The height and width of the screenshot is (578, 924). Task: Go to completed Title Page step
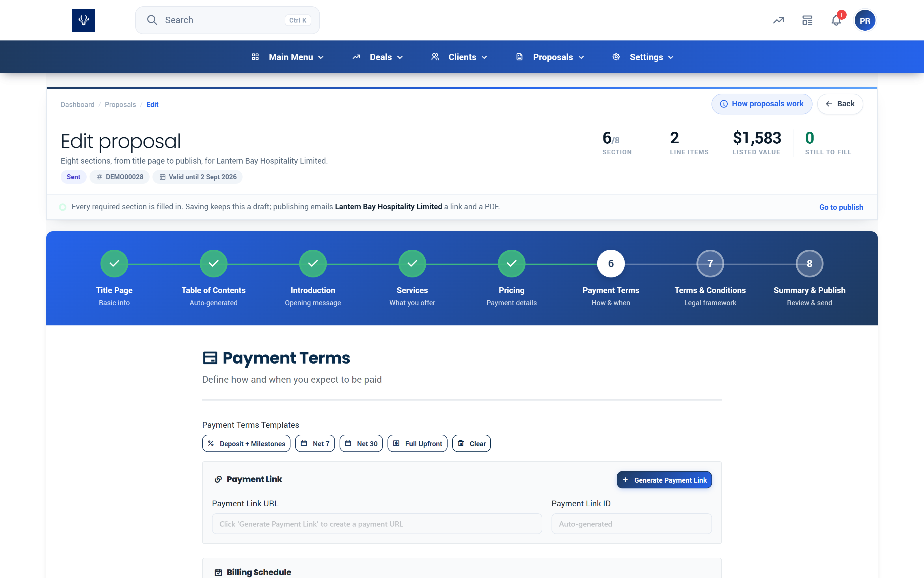coord(114,263)
